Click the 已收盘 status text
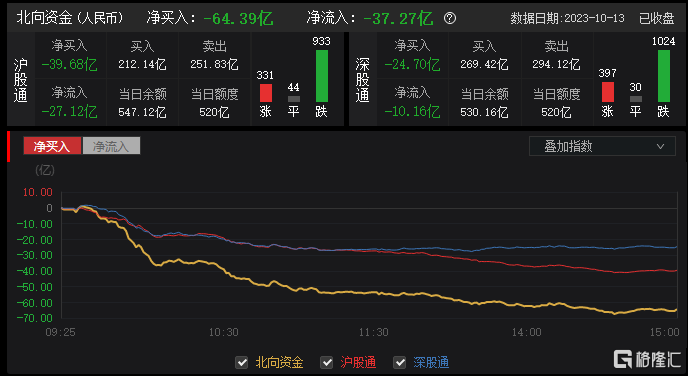This screenshot has height=376, width=688. coord(656,18)
